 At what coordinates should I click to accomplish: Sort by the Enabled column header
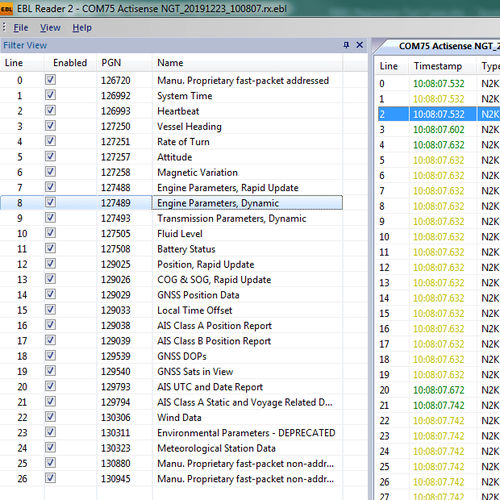coord(70,63)
